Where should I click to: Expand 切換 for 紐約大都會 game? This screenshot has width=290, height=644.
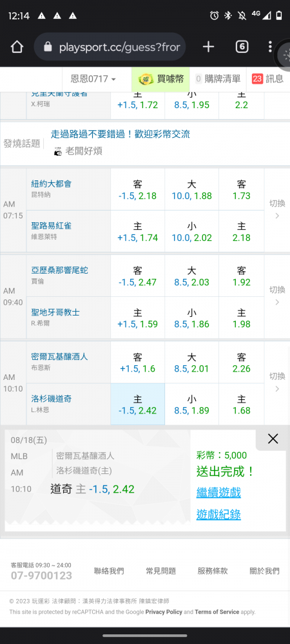pos(277,209)
